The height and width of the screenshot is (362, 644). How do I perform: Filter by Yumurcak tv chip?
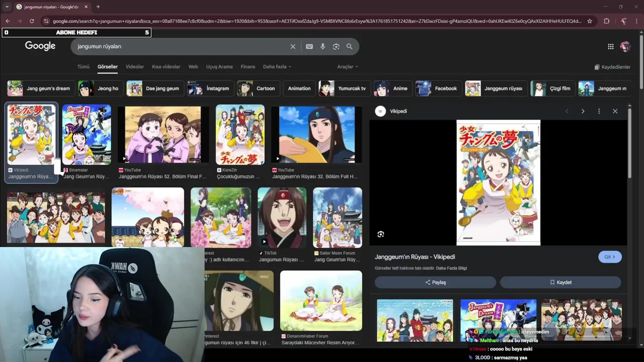coord(345,88)
